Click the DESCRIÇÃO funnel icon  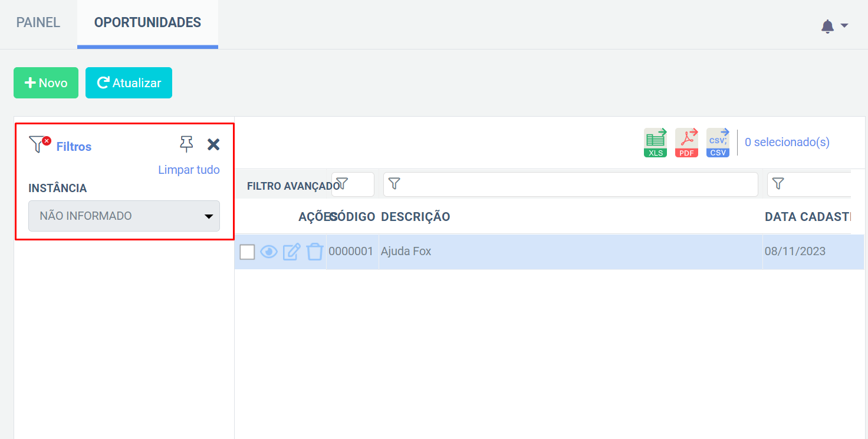coord(394,184)
